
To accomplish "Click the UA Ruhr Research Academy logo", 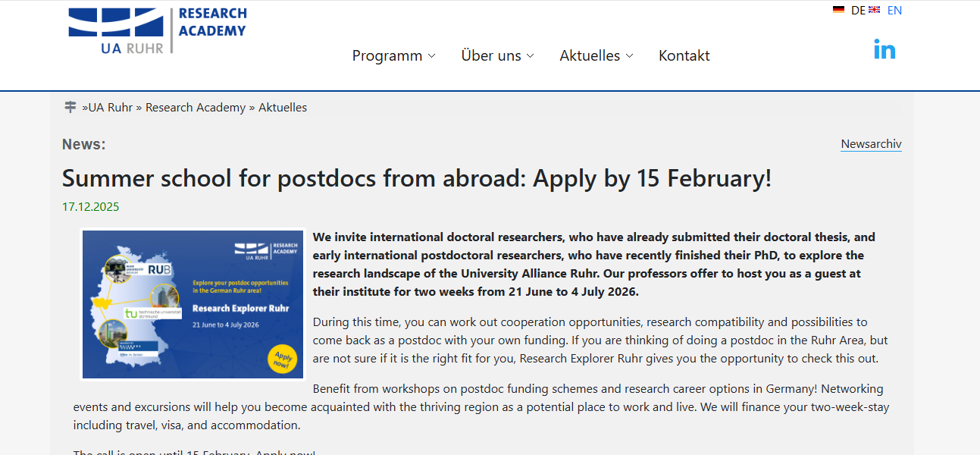I will 157,30.
